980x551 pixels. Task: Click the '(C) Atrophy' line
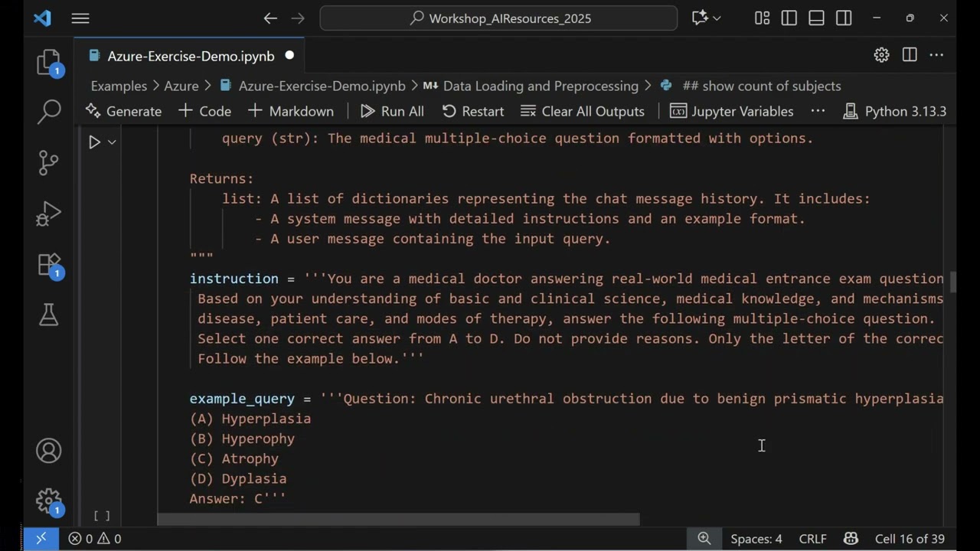[x=234, y=458]
